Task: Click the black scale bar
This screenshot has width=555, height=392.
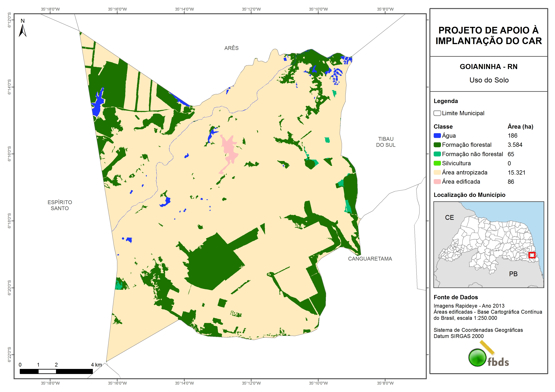Action: (x=56, y=371)
